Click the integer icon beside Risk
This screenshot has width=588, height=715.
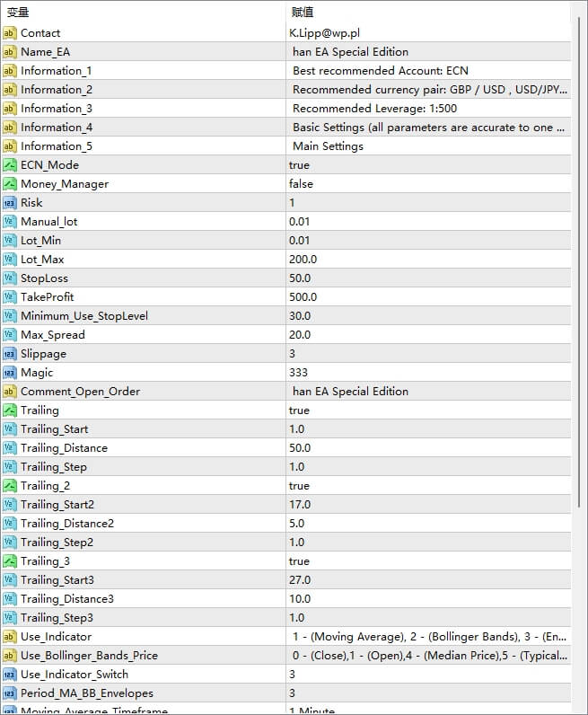click(x=10, y=203)
